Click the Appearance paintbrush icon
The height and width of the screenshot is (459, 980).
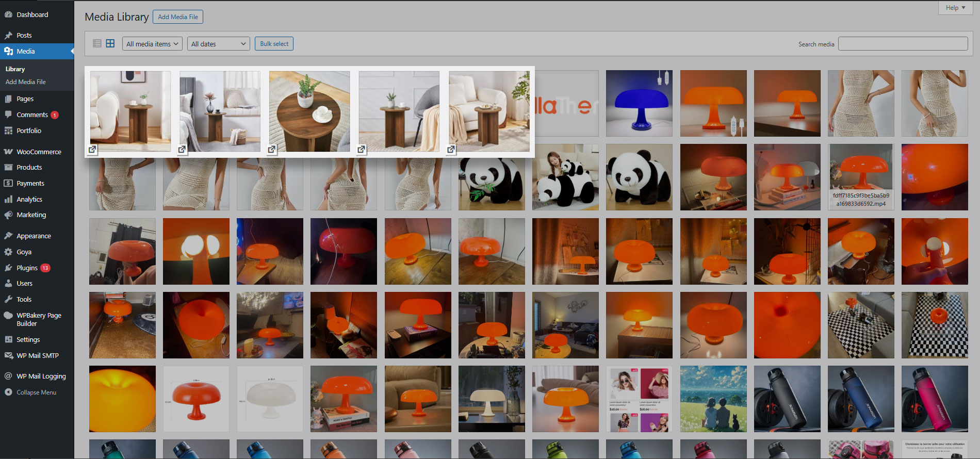point(8,236)
